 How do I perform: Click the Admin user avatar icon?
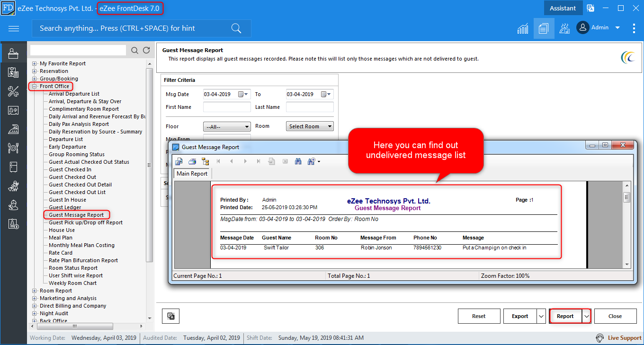coord(582,27)
